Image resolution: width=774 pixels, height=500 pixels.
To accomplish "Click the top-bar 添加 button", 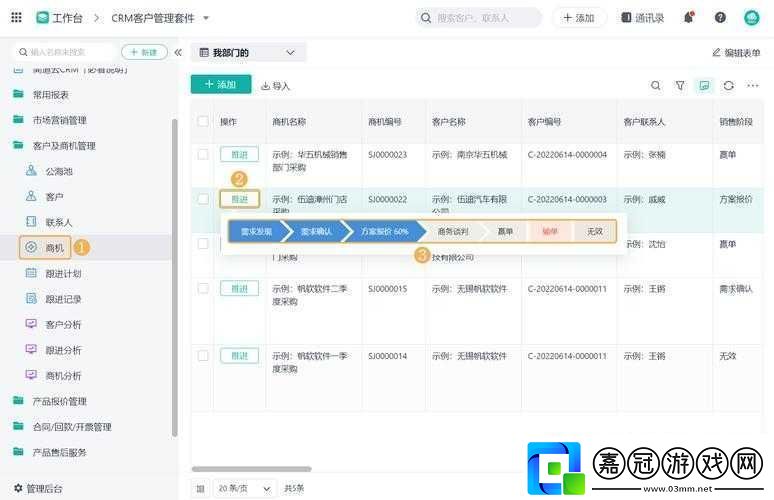I will pyautogui.click(x=579, y=18).
